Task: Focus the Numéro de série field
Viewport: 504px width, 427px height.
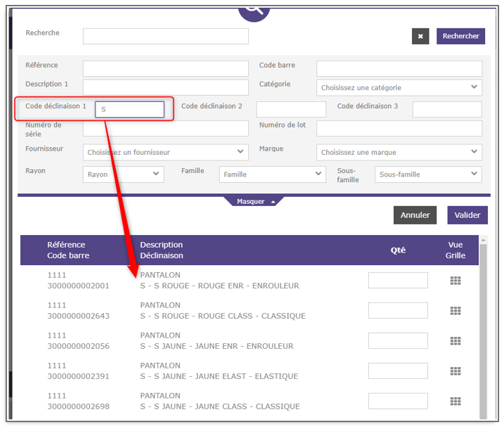Action: tap(165, 128)
